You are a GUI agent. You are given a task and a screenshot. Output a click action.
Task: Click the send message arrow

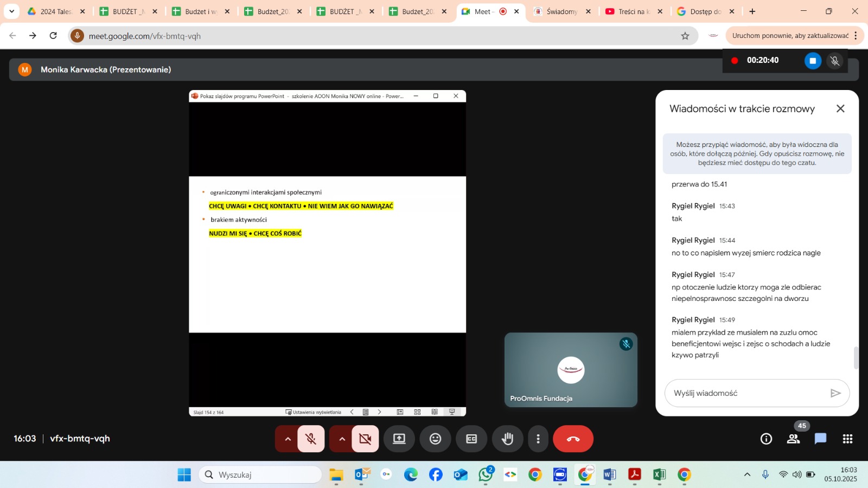coord(835,393)
